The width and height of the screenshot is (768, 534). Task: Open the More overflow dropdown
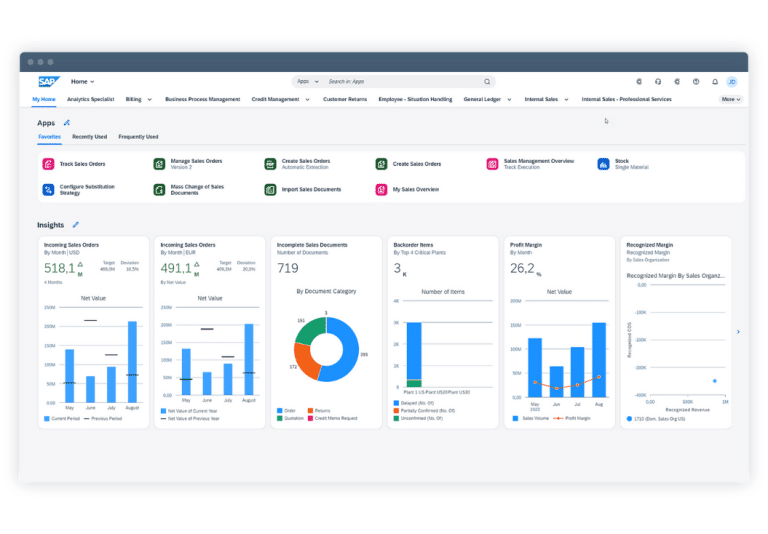click(x=731, y=99)
